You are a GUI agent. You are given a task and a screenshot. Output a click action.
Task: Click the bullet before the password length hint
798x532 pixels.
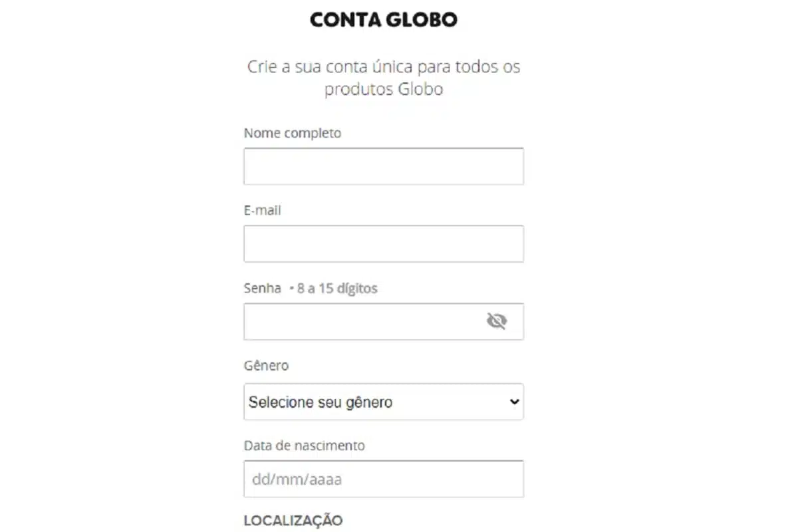point(291,289)
